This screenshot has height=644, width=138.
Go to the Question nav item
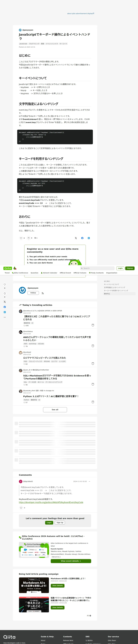[35, 273]
